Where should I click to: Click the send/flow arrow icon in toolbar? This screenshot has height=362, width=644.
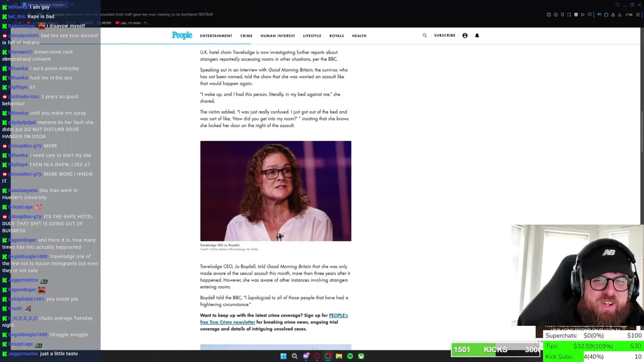[583, 15]
